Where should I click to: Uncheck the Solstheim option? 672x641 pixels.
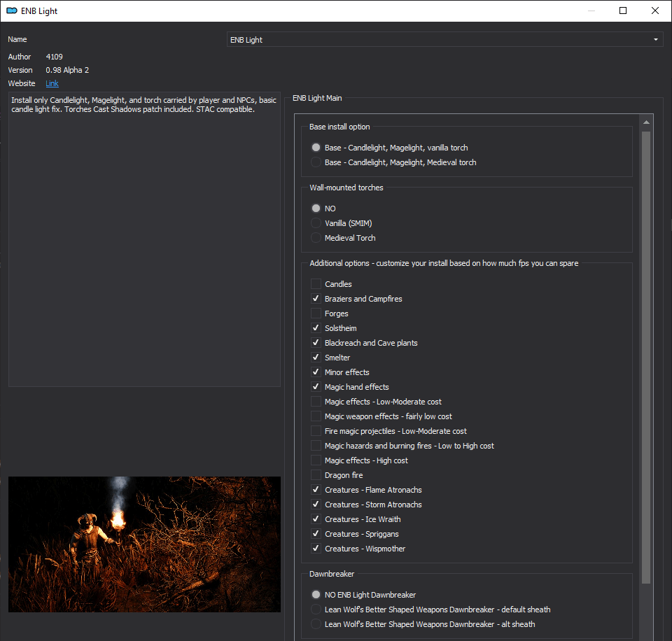[316, 327]
